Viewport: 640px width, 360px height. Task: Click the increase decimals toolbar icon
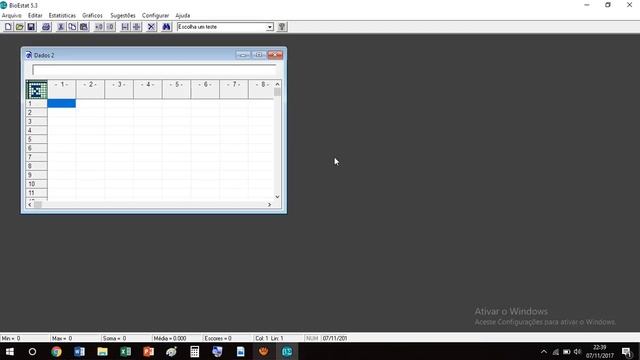point(99,27)
